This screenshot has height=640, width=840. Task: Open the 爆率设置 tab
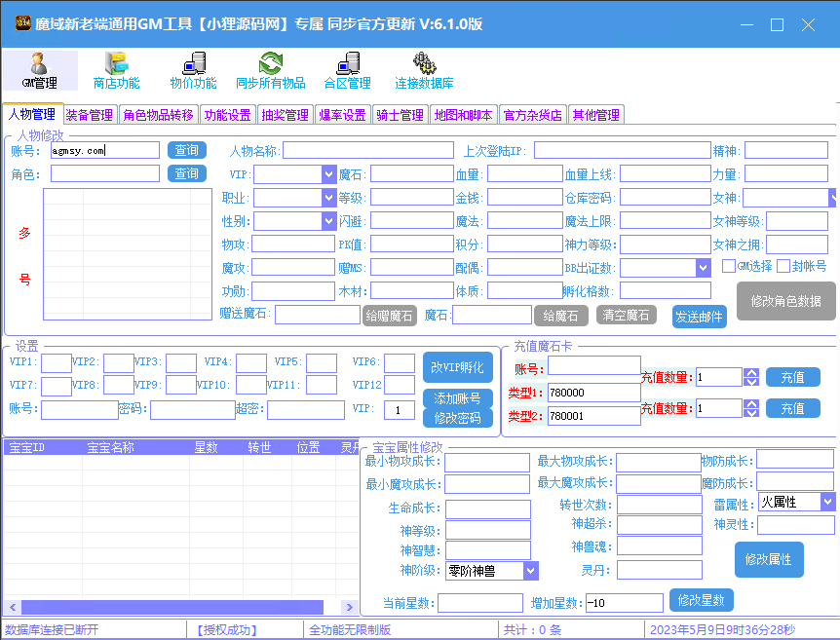(342, 115)
